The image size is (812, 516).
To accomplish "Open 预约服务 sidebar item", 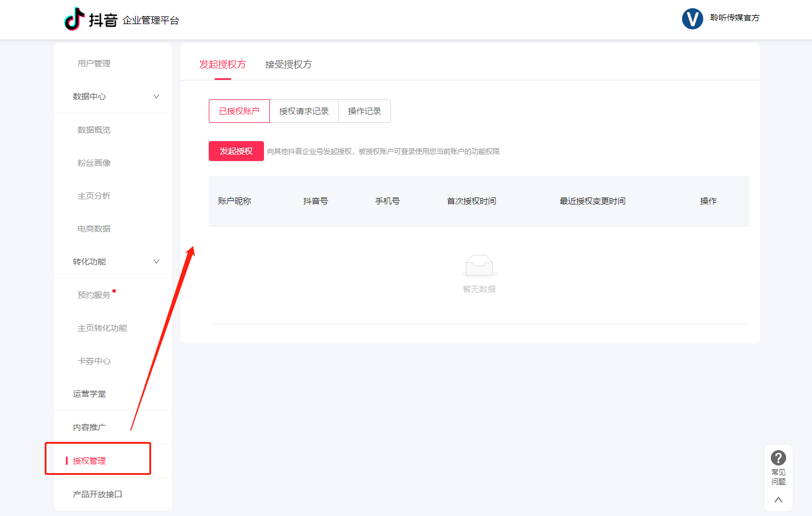I will coord(94,295).
